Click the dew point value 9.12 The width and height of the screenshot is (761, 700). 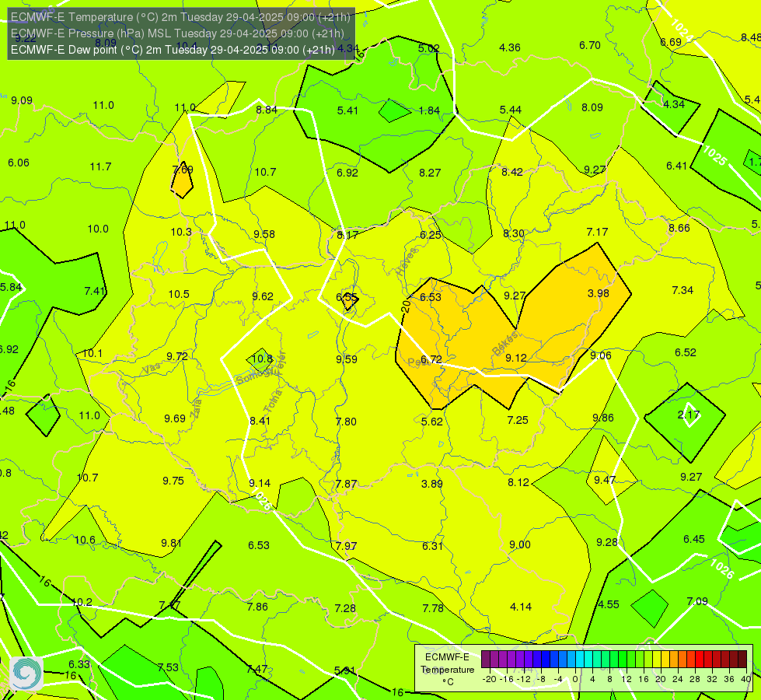coord(516,358)
